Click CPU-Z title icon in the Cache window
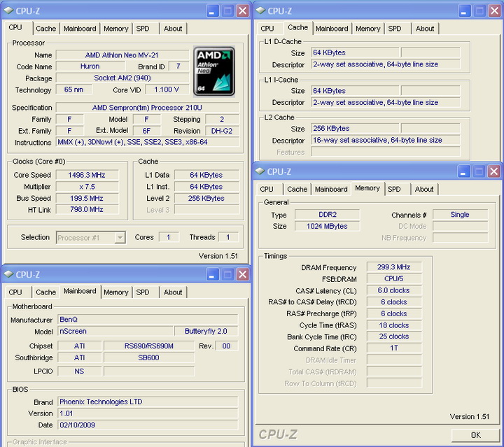Image resolution: width=504 pixels, height=447 pixels. coord(260,10)
